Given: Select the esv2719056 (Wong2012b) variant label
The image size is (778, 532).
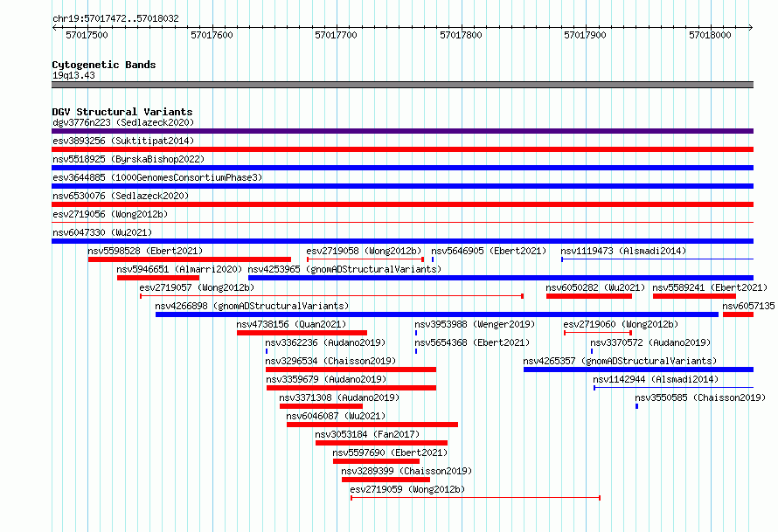Looking at the screenshot, I should pos(110,214).
